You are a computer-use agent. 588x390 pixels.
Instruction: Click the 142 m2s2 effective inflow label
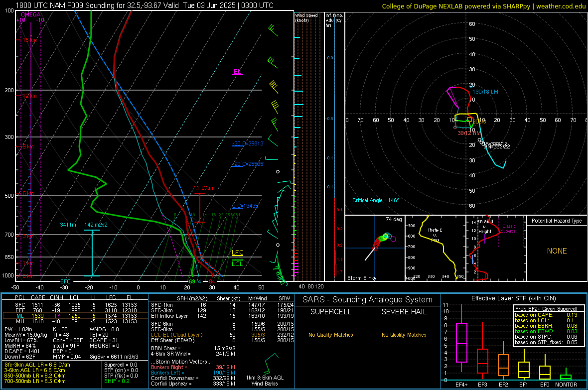[x=96, y=225]
